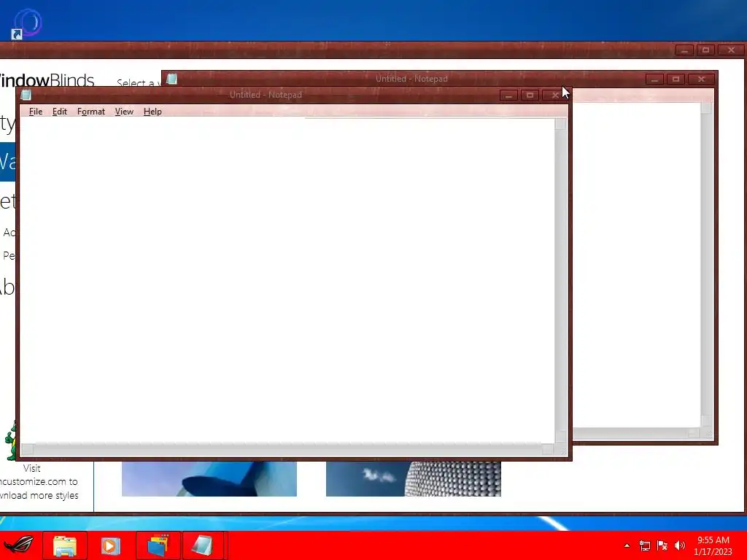Click the back Notepad title 'Untitled - Notepad'

point(411,79)
